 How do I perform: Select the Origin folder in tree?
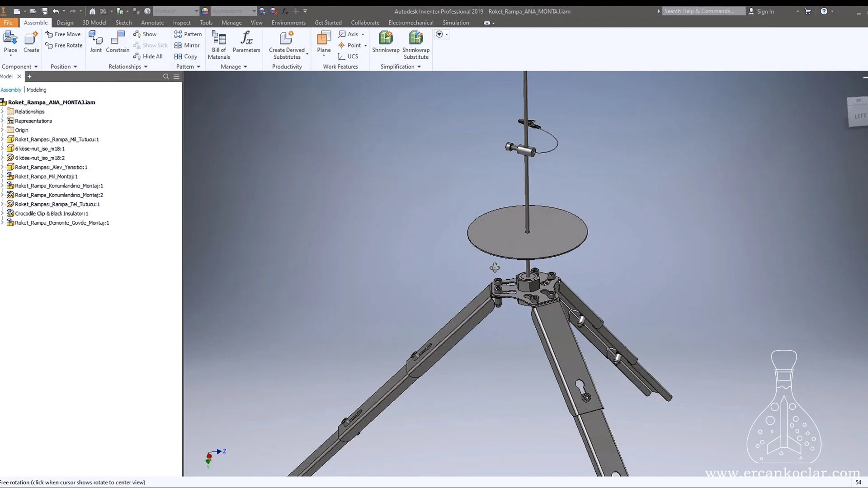22,130
